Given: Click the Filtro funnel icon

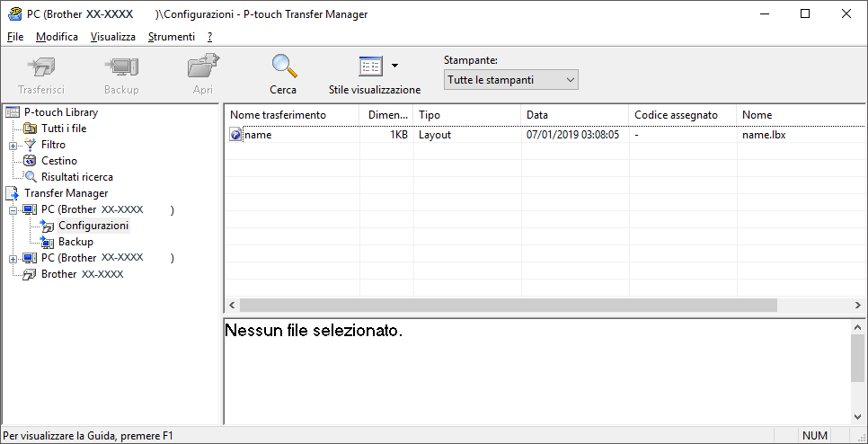Looking at the screenshot, I should click(x=31, y=145).
